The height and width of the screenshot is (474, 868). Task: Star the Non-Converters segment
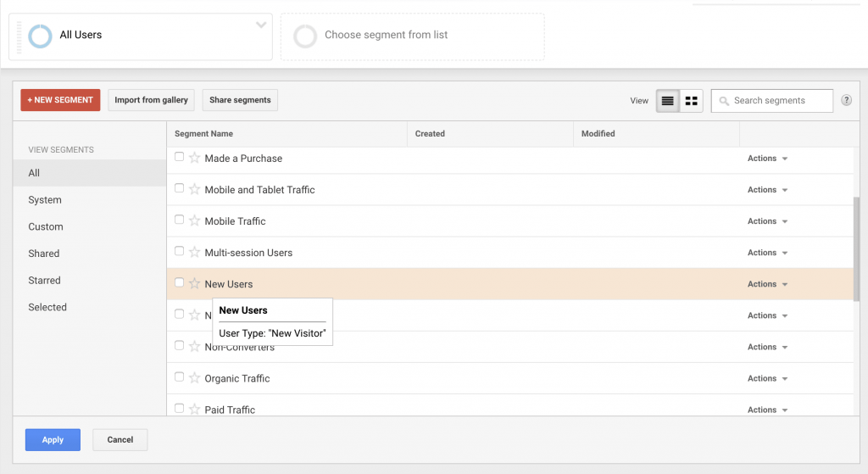(x=194, y=347)
